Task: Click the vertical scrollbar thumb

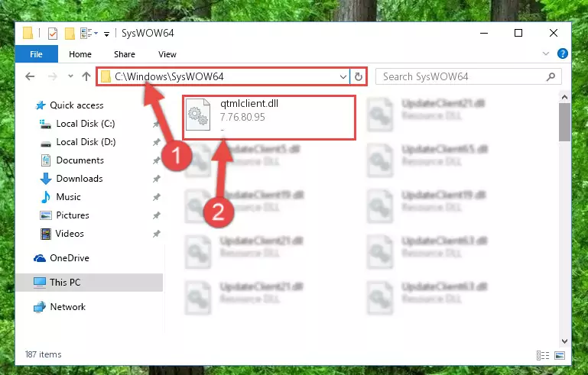Action: 565,122
